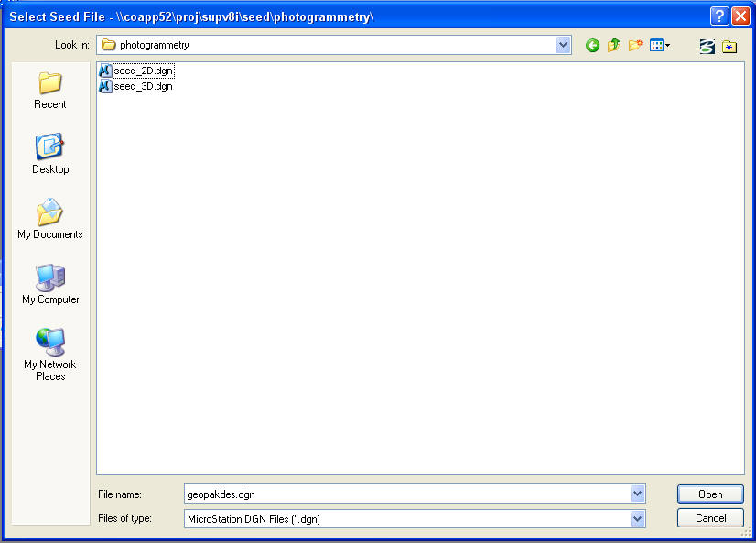Go to Desktop in places bar
Screen dimensions: 756x543
(x=50, y=155)
